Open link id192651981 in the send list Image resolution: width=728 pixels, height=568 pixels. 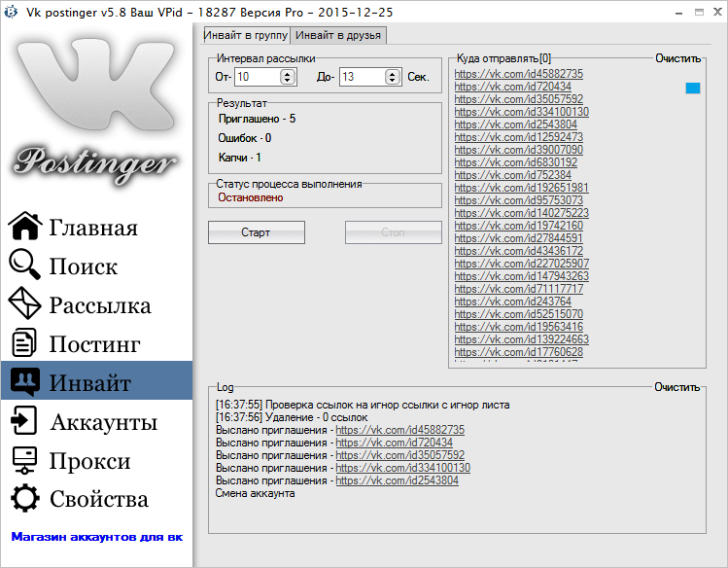tap(521, 188)
